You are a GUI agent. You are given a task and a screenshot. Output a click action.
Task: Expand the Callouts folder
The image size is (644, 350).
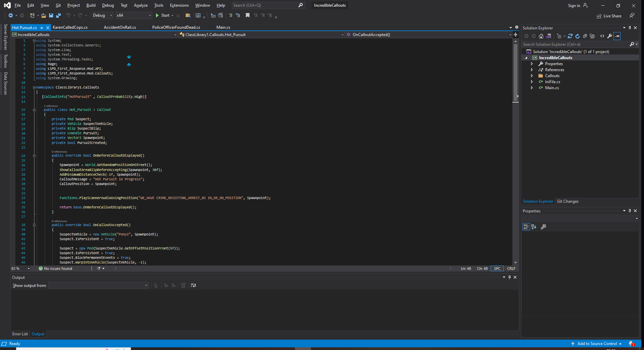pyautogui.click(x=532, y=76)
